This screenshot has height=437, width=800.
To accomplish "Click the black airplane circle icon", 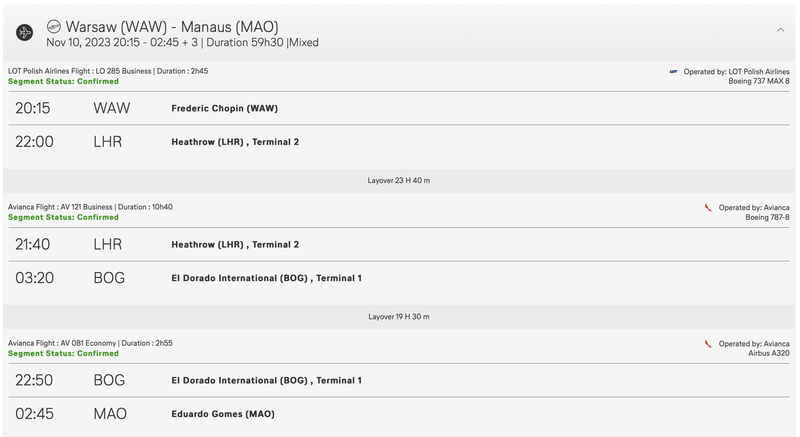I will click(x=24, y=33).
